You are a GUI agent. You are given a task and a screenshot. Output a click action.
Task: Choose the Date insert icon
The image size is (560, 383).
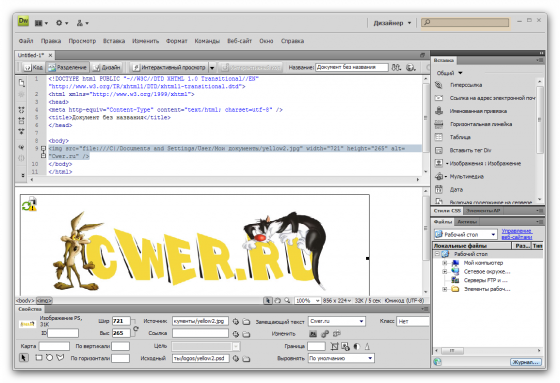[439, 189]
